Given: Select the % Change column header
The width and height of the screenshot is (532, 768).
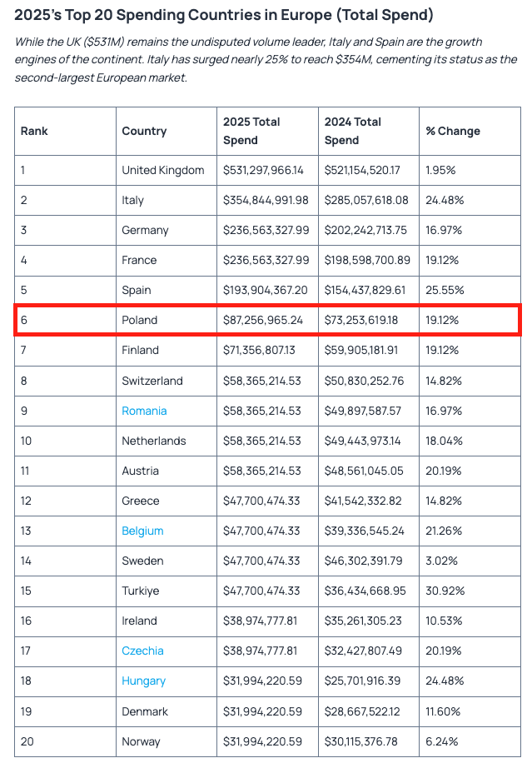Looking at the screenshot, I should pyautogui.click(x=453, y=131).
